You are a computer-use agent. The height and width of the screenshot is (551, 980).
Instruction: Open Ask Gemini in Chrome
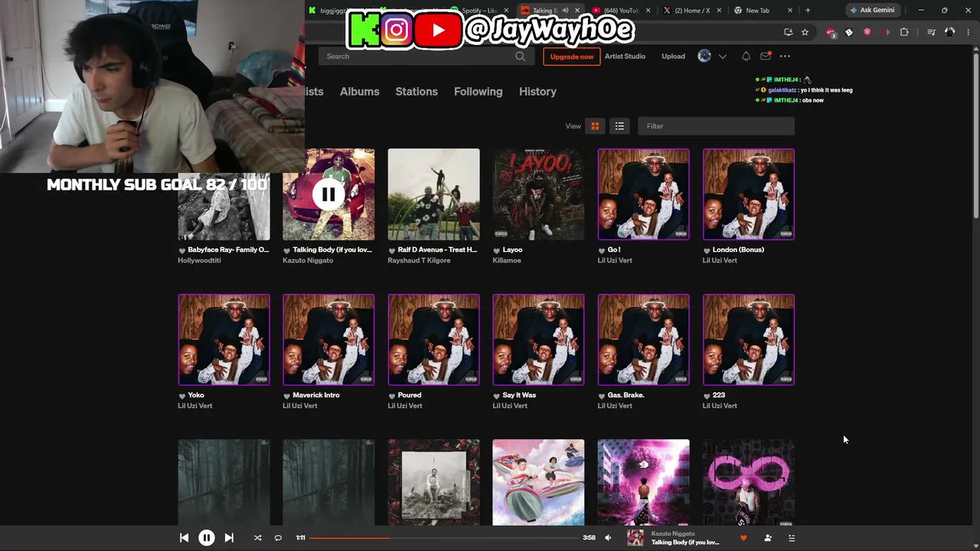coord(871,10)
